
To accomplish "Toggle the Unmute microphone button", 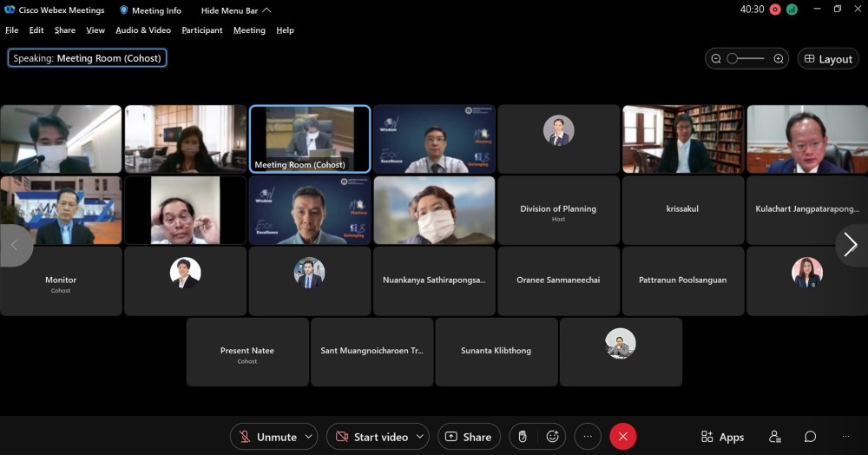I will [x=268, y=437].
